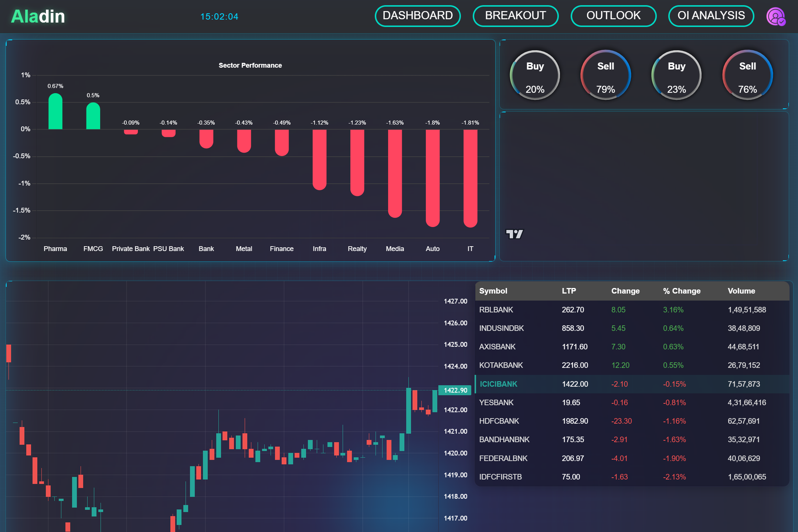Click YESBANK's volume 4,31,66,416

click(747, 403)
